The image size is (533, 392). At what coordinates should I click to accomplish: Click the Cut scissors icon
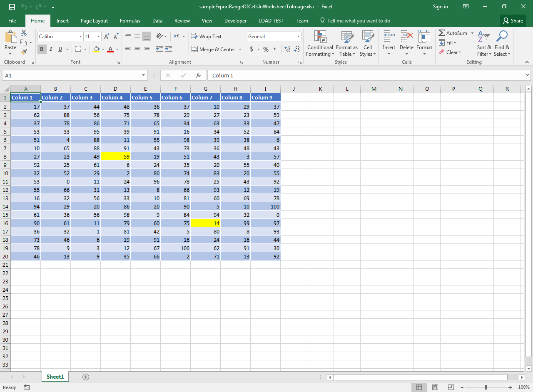(x=24, y=33)
